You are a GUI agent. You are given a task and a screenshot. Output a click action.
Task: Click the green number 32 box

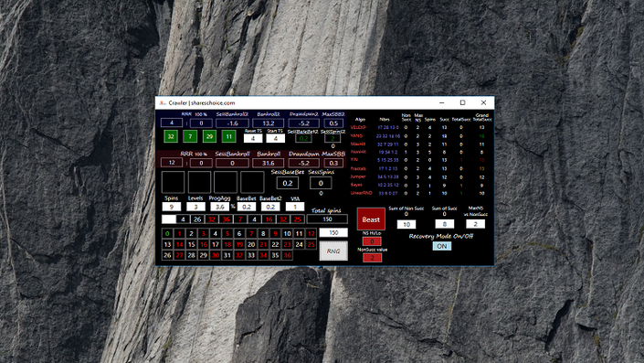tap(171, 136)
